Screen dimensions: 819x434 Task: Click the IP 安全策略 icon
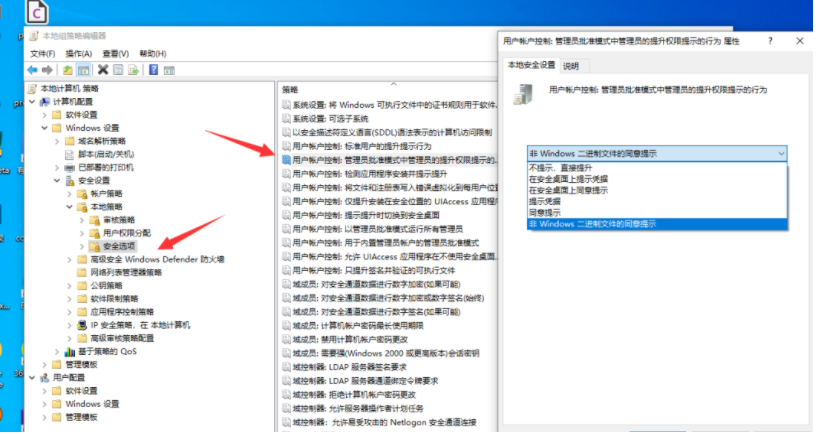(x=82, y=325)
